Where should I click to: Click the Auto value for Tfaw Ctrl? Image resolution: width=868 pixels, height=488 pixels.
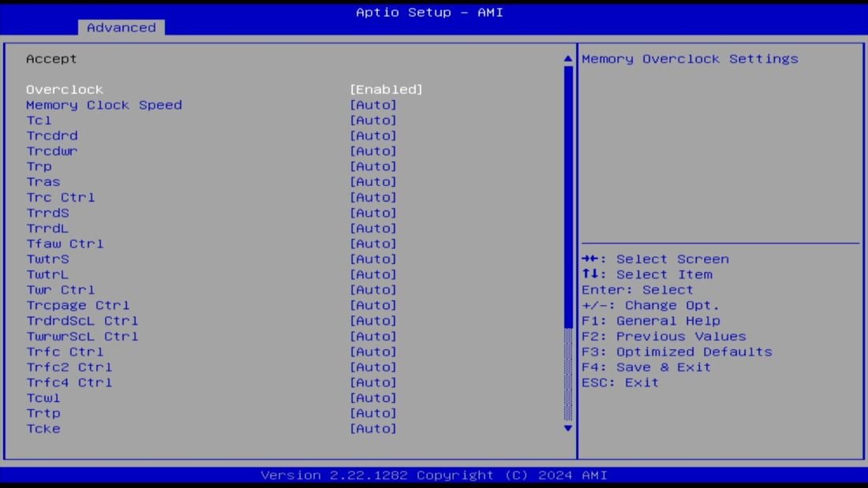click(x=373, y=244)
